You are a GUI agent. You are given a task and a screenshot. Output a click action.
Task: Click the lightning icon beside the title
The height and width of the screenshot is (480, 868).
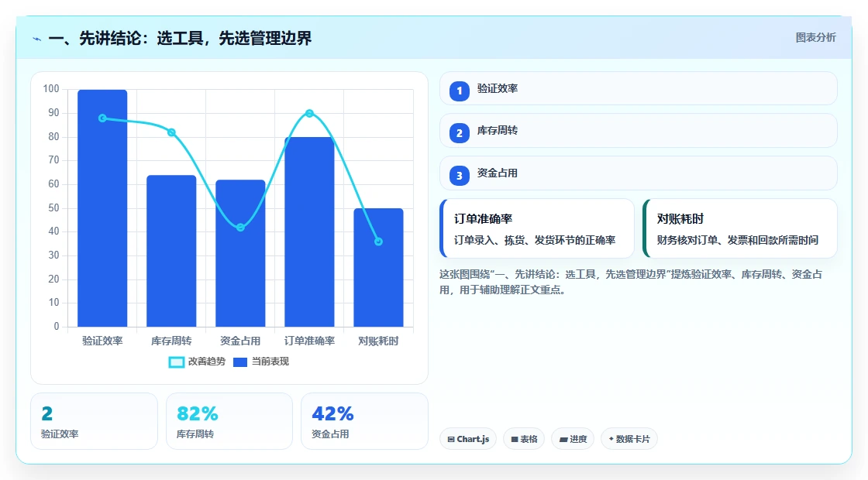37,39
